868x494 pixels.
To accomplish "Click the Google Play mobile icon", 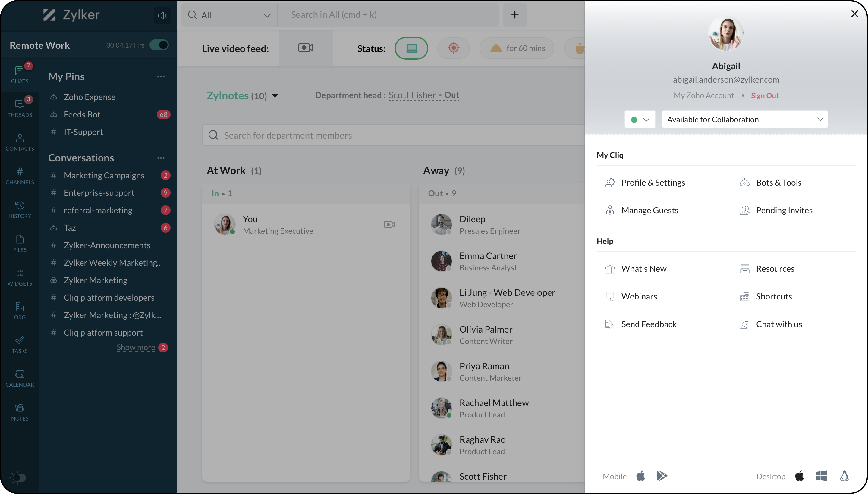I will [662, 476].
